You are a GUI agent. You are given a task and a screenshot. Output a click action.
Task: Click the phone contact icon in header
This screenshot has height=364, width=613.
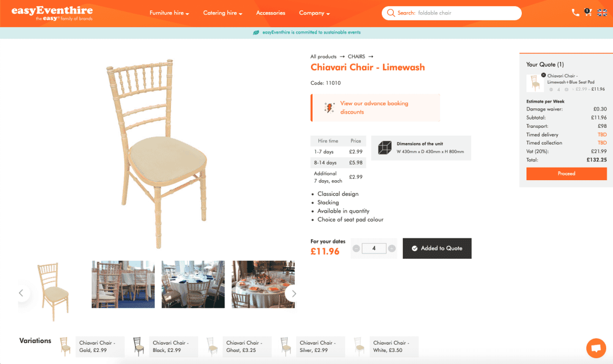[575, 13]
